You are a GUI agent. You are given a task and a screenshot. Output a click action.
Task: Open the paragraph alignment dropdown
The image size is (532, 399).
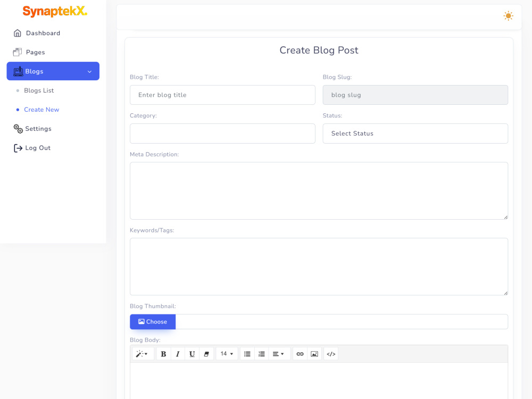click(x=279, y=354)
